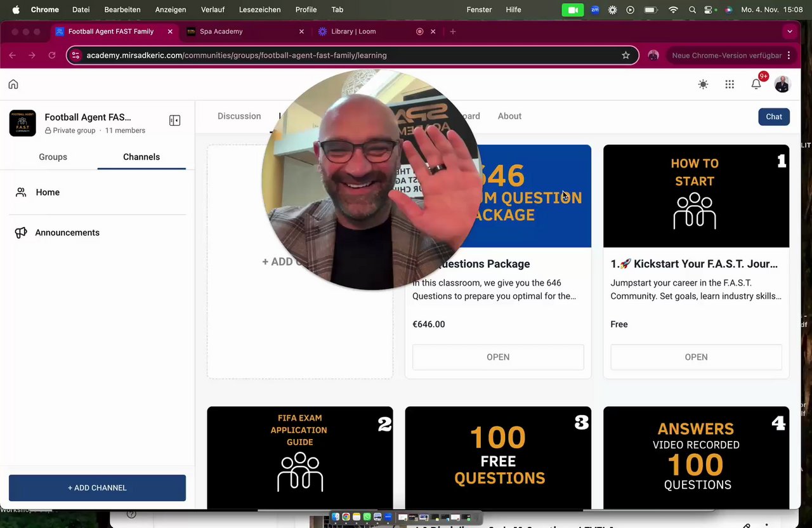This screenshot has width=812, height=528.
Task: Open the Fenster menu
Action: [x=479, y=10]
